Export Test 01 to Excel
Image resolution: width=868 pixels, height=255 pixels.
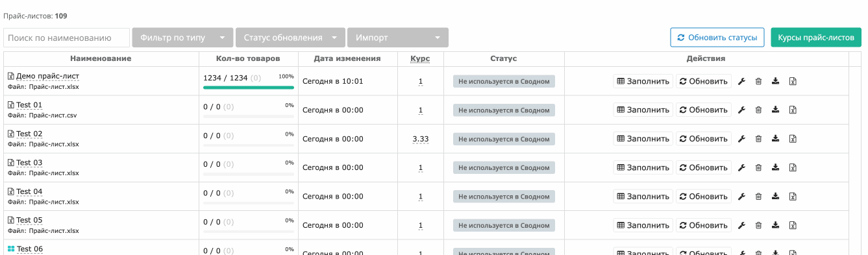tap(793, 110)
